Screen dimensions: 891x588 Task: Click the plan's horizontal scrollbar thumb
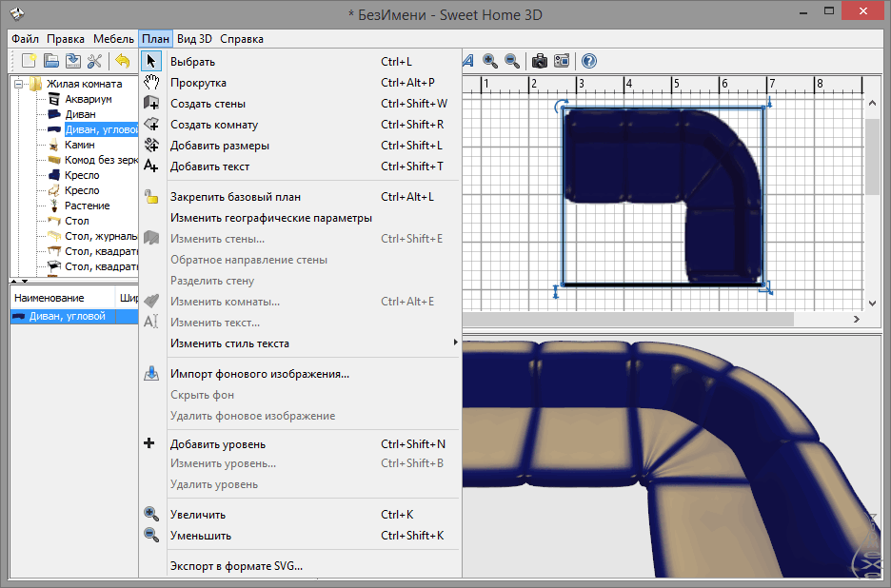coord(628,320)
